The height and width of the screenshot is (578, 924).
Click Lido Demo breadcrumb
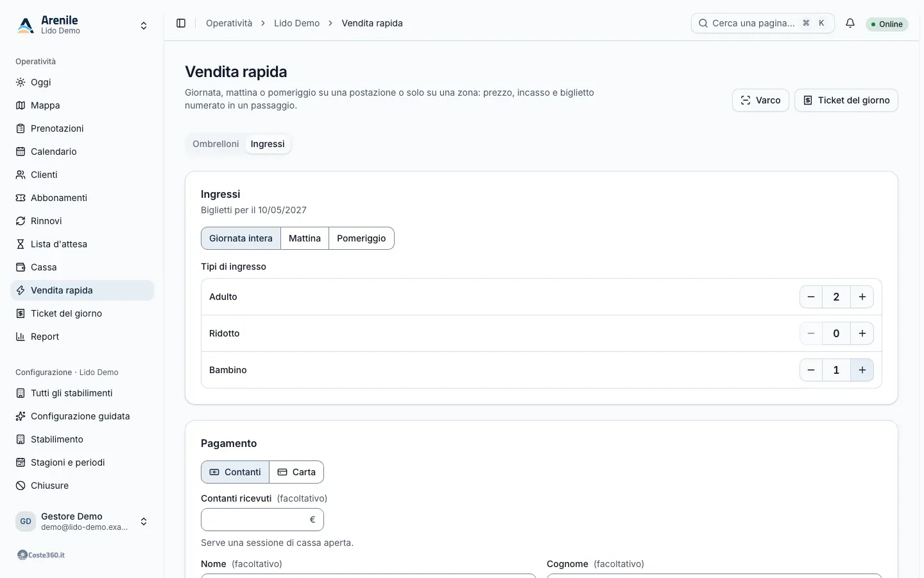(x=296, y=23)
